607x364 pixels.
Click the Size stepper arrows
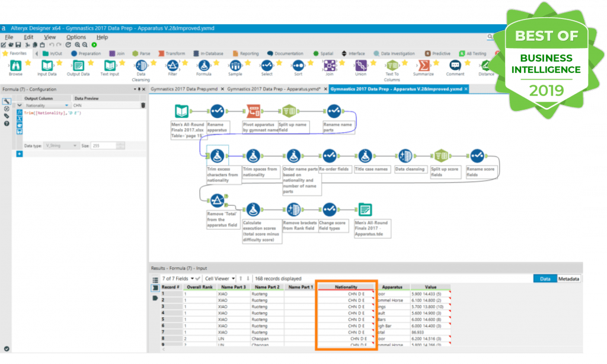tap(120, 146)
